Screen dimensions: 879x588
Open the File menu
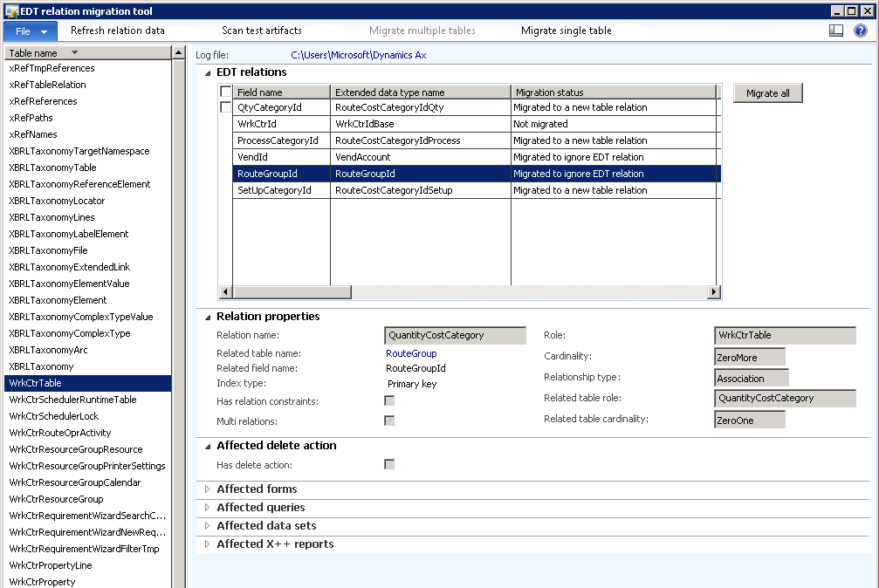29,29
